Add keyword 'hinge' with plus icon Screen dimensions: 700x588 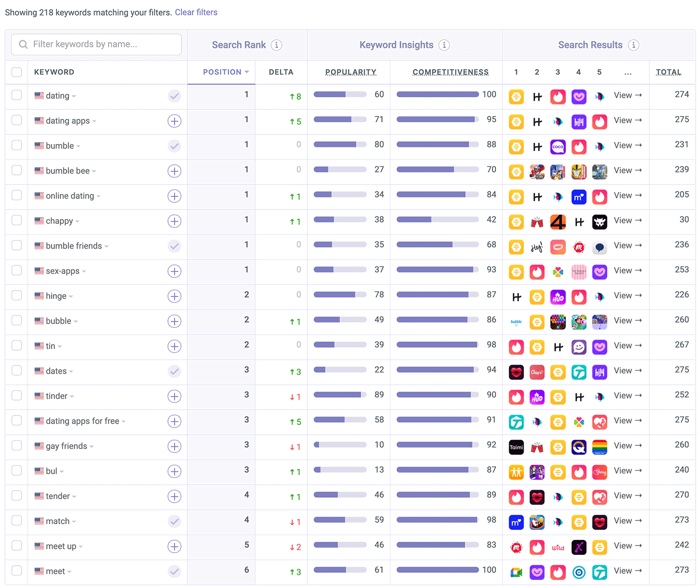point(175,296)
